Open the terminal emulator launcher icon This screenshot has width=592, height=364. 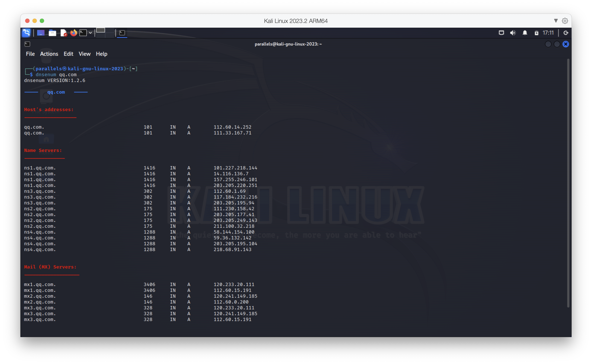[83, 33]
